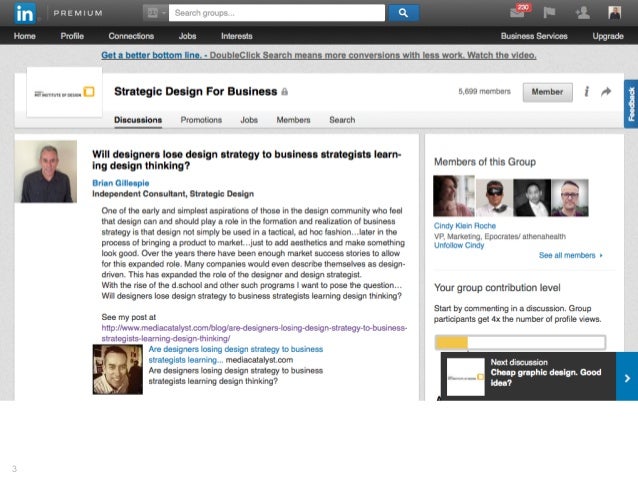This screenshot has height=479, width=638.
Task: Open the account profile photo menu
Action: tap(614, 13)
